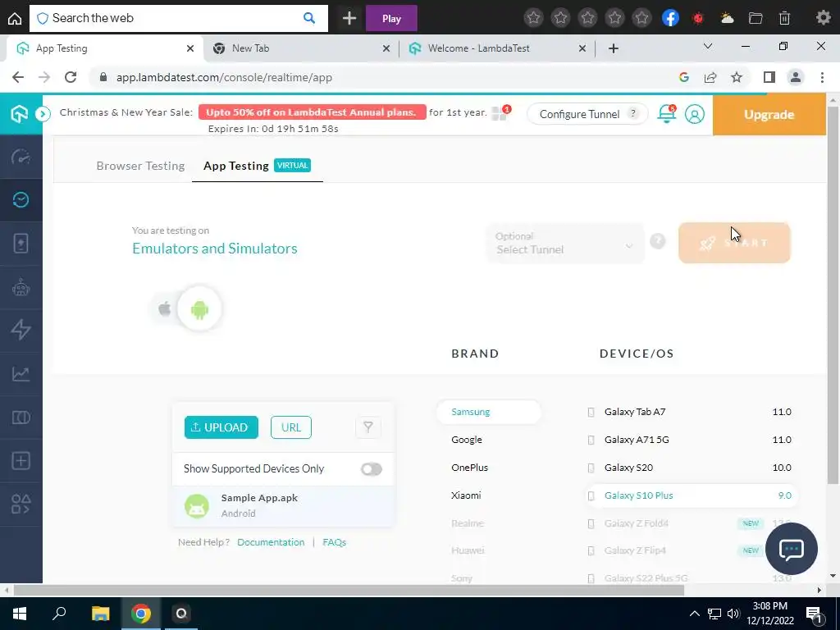This screenshot has width=840, height=630.
Task: Select the Sample App.apk entry
Action: pyautogui.click(x=283, y=505)
